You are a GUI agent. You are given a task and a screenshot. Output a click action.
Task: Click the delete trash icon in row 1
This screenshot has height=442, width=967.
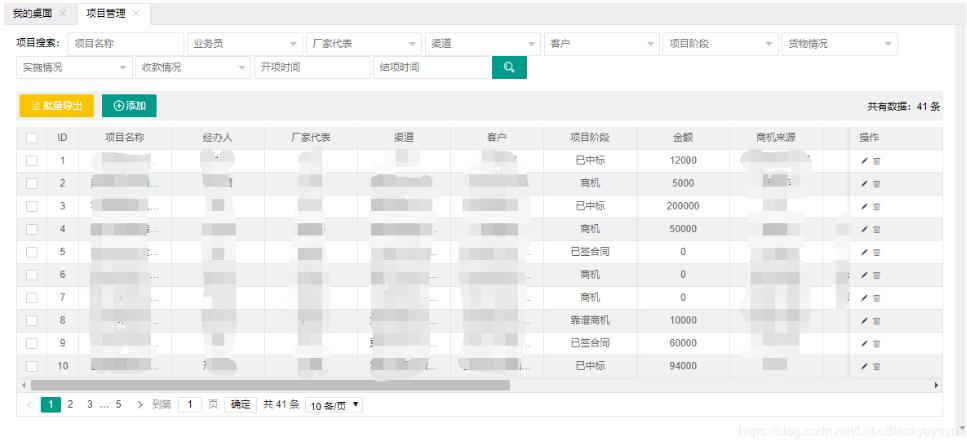click(877, 161)
